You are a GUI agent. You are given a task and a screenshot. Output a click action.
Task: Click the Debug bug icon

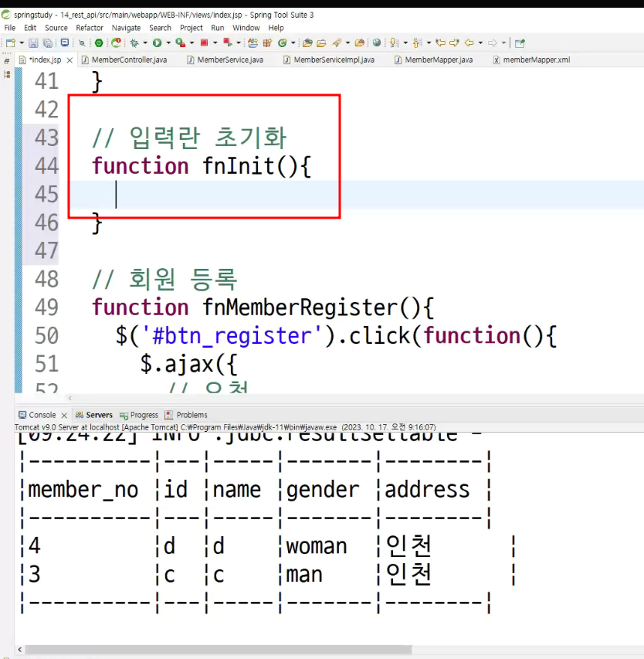pos(134,42)
